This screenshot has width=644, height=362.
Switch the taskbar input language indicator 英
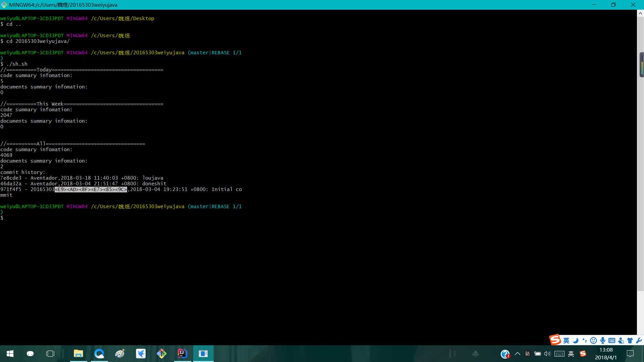571,354
